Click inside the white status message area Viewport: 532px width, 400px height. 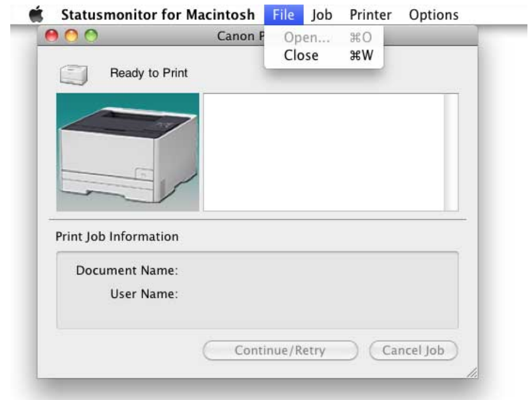click(324, 152)
